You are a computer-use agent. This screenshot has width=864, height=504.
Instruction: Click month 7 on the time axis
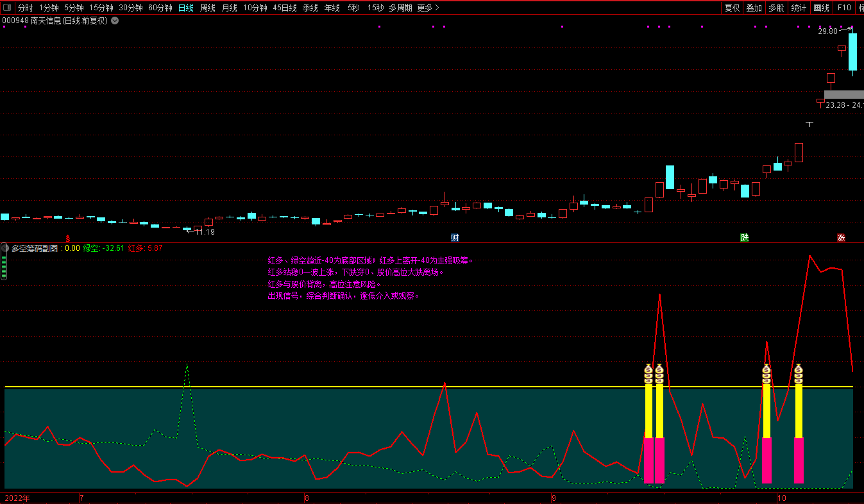pos(81,498)
